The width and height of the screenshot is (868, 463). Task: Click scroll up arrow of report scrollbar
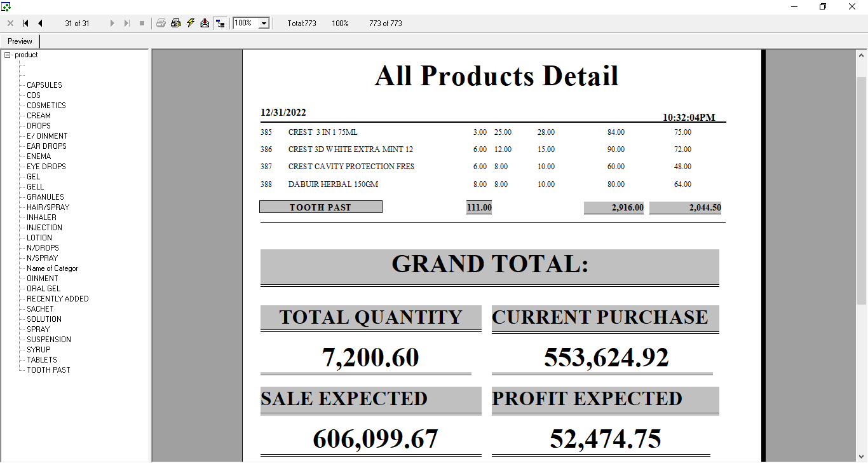pos(862,55)
